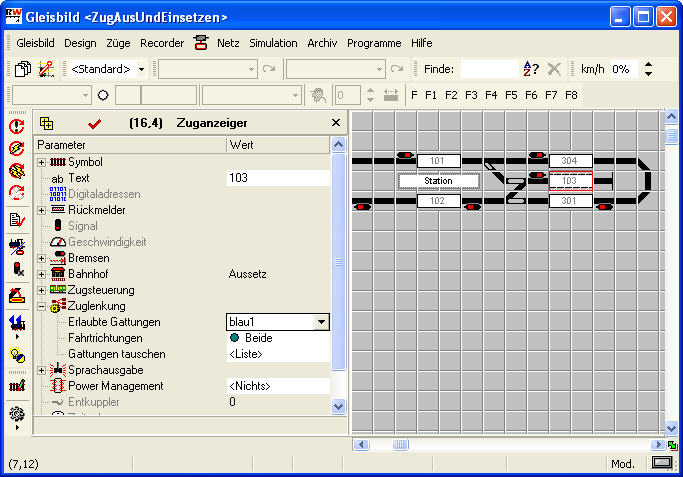Expand the Symbol parameter node

41,162
